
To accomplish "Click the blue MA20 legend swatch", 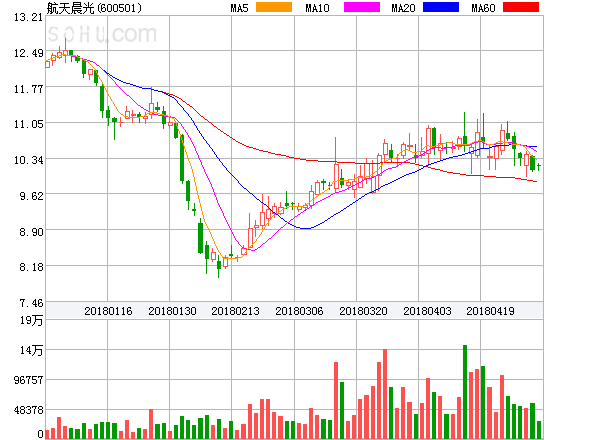I will (441, 7).
